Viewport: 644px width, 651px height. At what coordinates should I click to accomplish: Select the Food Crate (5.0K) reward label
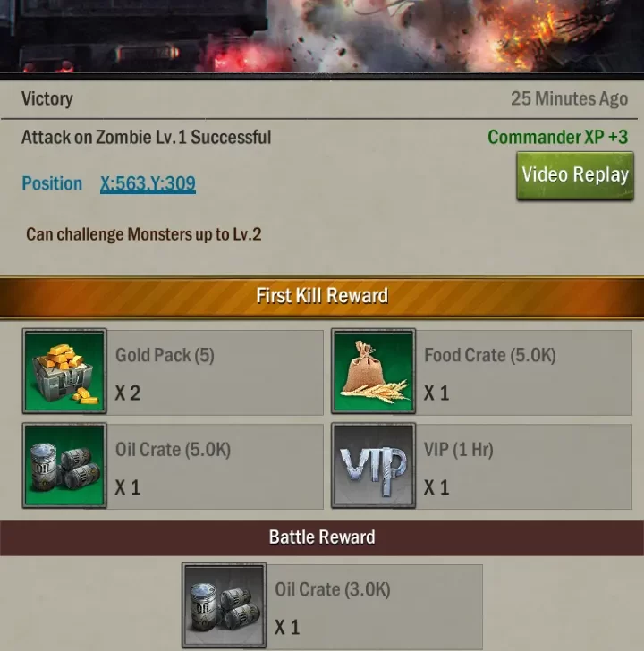click(490, 355)
